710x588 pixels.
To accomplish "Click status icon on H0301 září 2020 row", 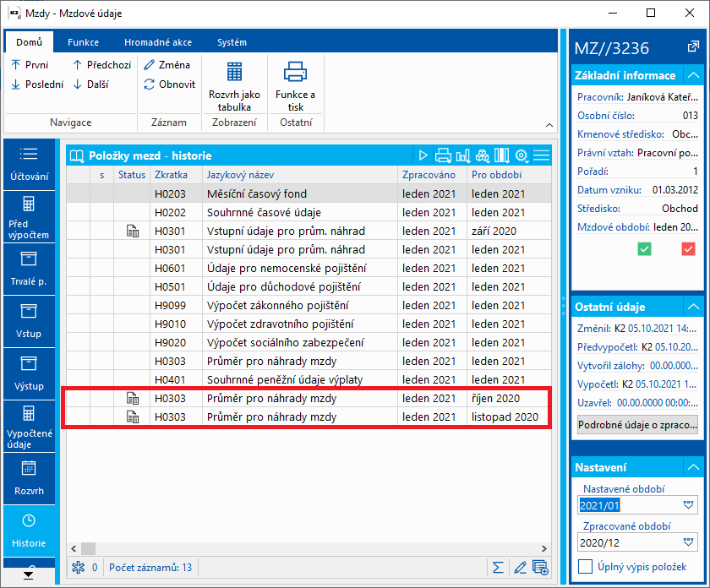I will point(132,231).
